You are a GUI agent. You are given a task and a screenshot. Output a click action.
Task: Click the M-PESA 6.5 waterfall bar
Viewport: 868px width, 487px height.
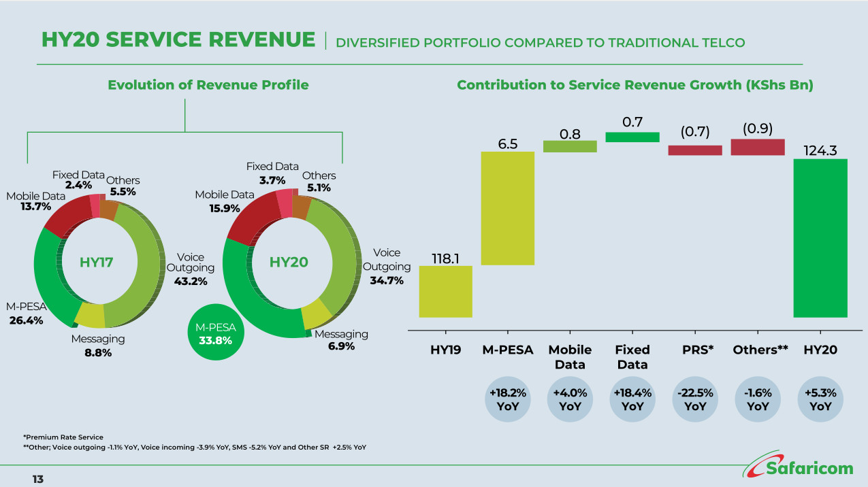pos(507,208)
